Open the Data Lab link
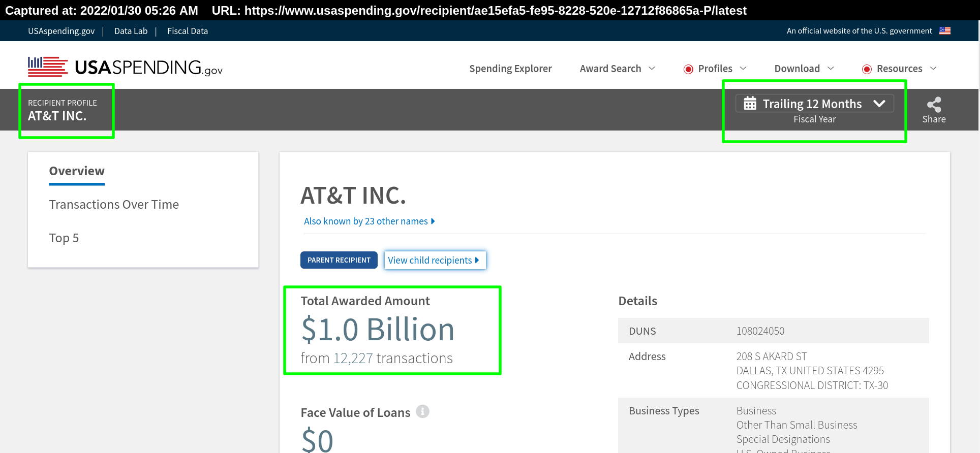 (x=131, y=31)
